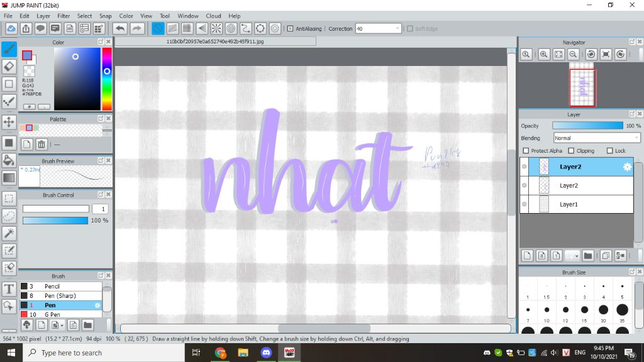
Task: Enable the Clipping checkbox
Action: (571, 151)
